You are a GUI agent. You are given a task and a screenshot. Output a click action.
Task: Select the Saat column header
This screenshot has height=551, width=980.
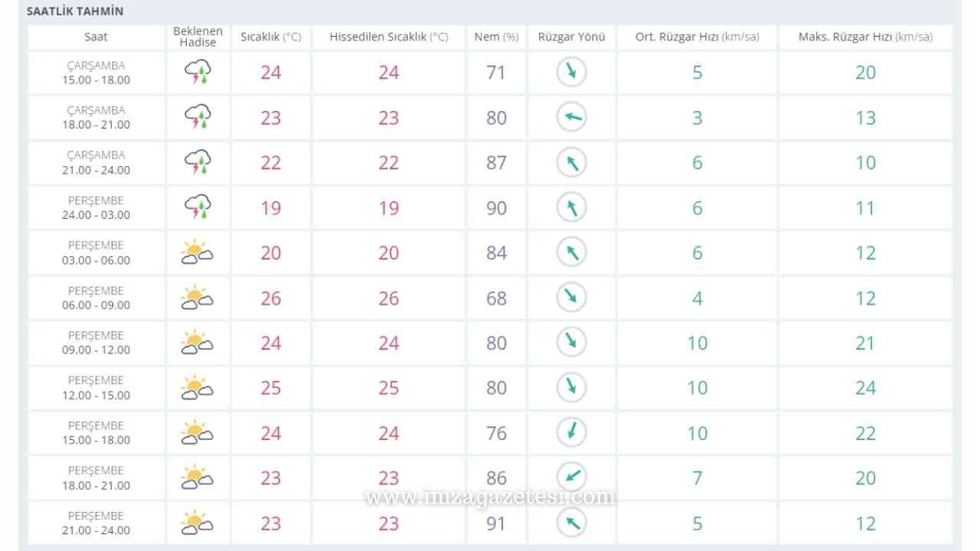[x=96, y=37]
